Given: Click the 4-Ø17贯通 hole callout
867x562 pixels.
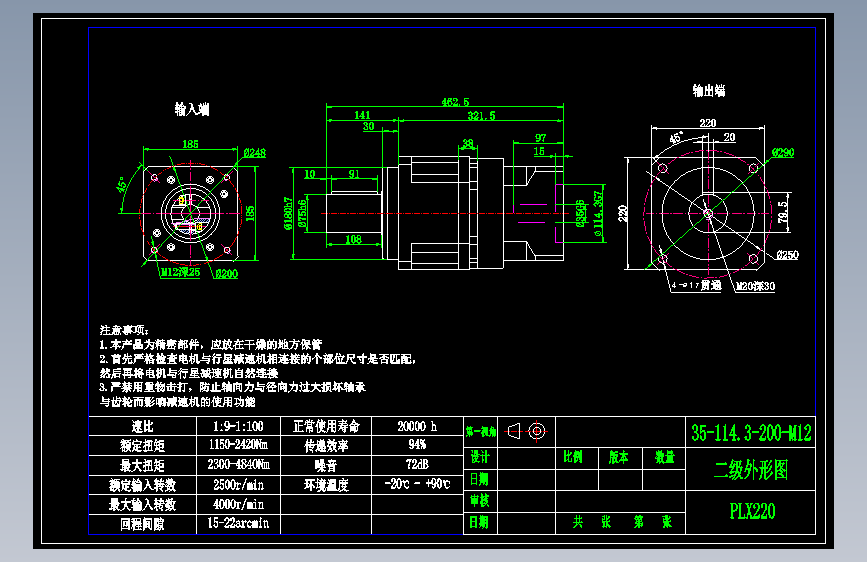Looking at the screenshot, I should pos(696,285).
